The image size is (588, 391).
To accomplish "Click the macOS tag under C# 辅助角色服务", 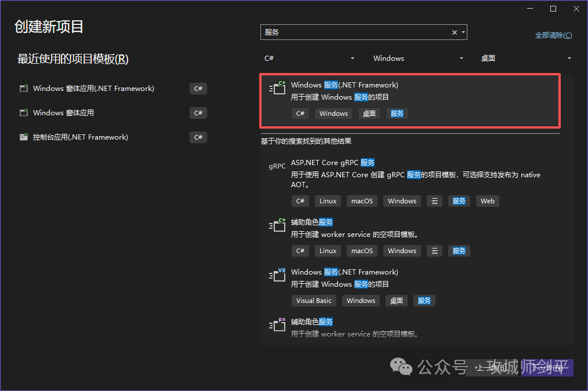I will (x=362, y=251).
